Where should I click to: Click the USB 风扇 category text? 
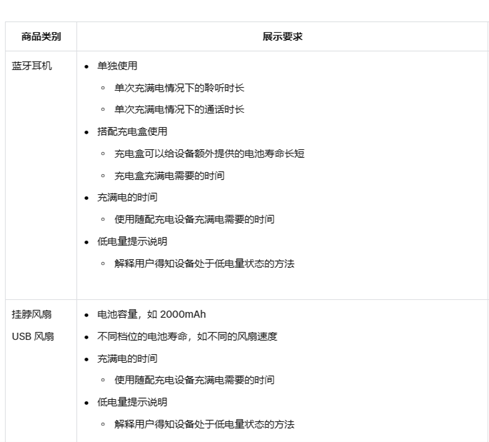coord(33,337)
